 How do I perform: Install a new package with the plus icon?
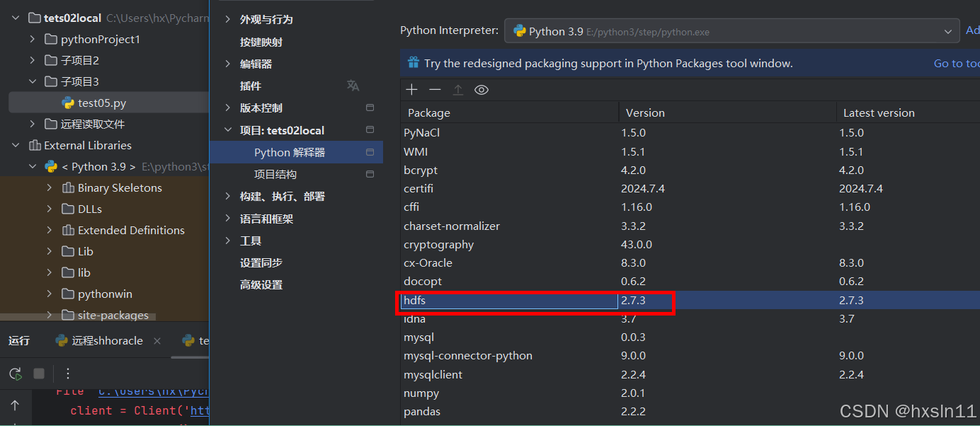pos(411,89)
